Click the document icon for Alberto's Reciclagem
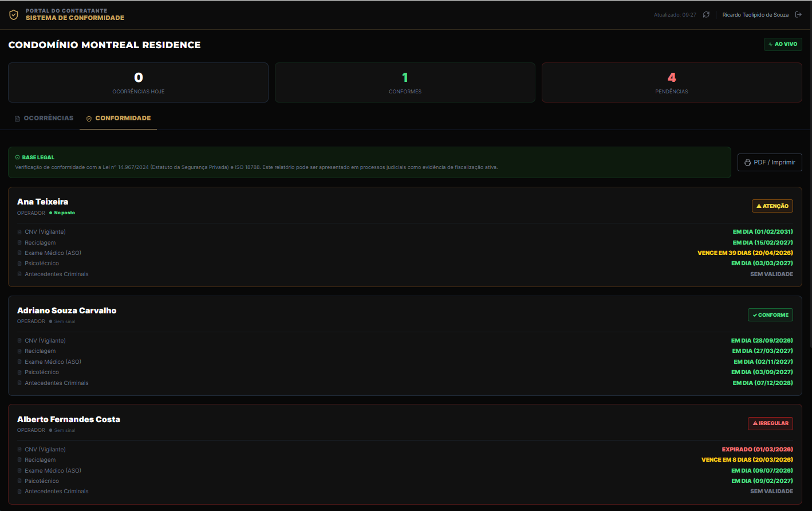The height and width of the screenshot is (511, 812). (x=19, y=460)
